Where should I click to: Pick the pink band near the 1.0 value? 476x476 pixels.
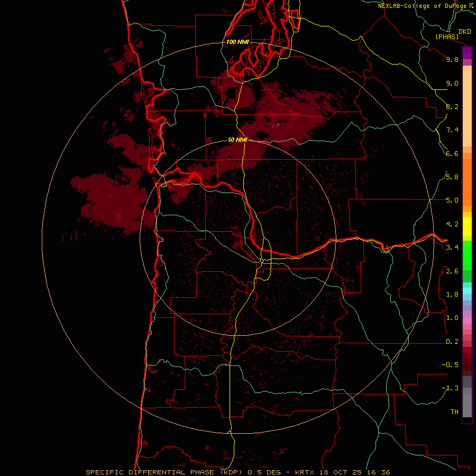point(467,321)
